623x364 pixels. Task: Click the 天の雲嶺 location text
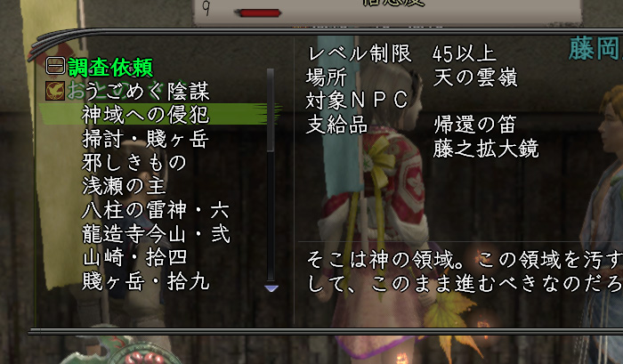475,77
